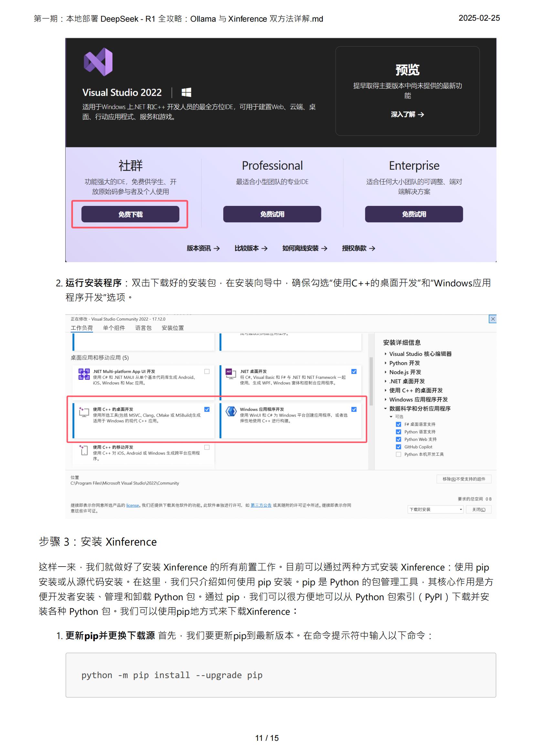Open the 语言包 tab
534x756 pixels.
tap(143, 328)
